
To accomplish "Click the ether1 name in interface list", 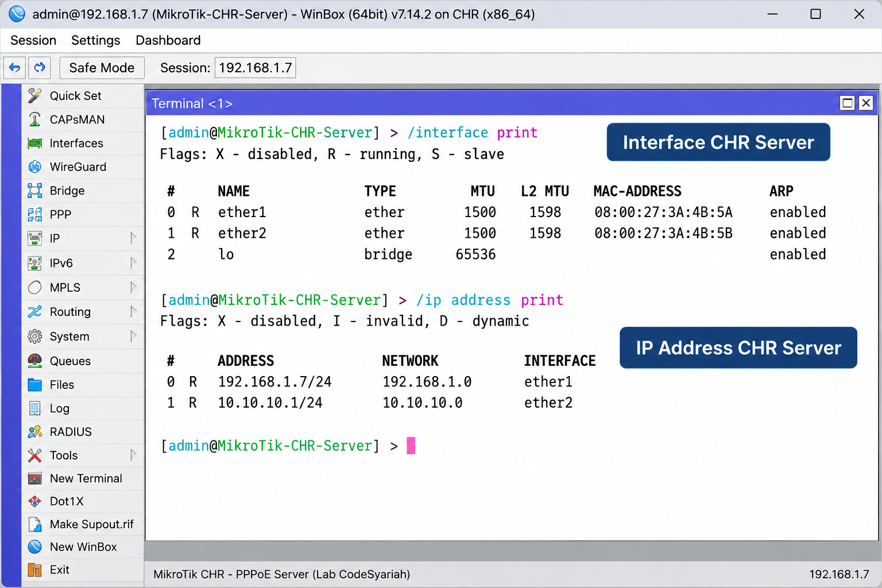I will 242,212.
